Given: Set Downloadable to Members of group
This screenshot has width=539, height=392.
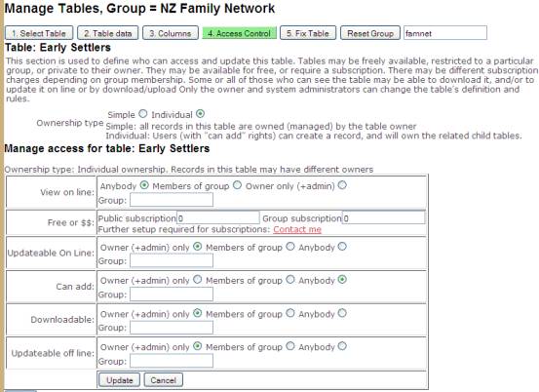Looking at the screenshot, I should (290, 313).
